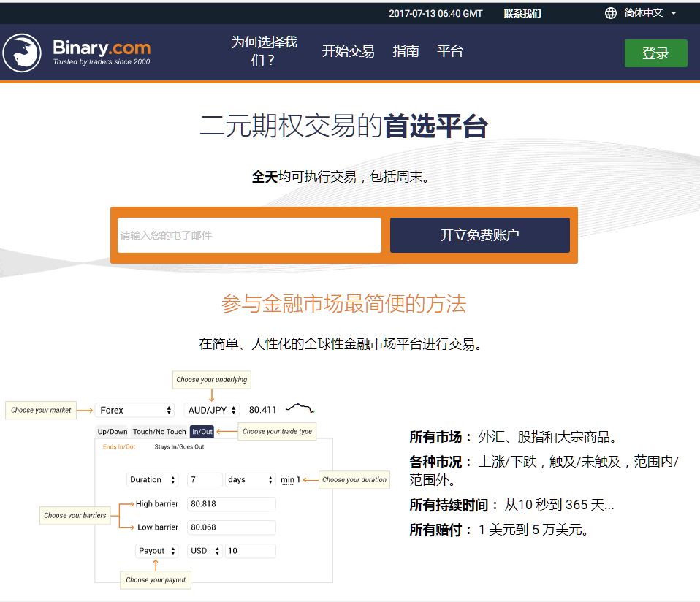The height and width of the screenshot is (602, 700).
Task: Click the AUD/JPY price trend sparkline
Action: click(300, 408)
